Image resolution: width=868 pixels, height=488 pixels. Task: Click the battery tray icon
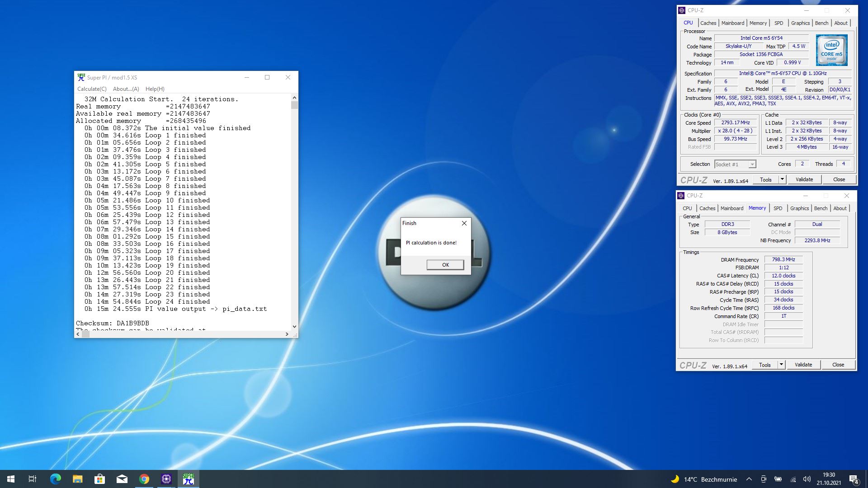click(778, 479)
